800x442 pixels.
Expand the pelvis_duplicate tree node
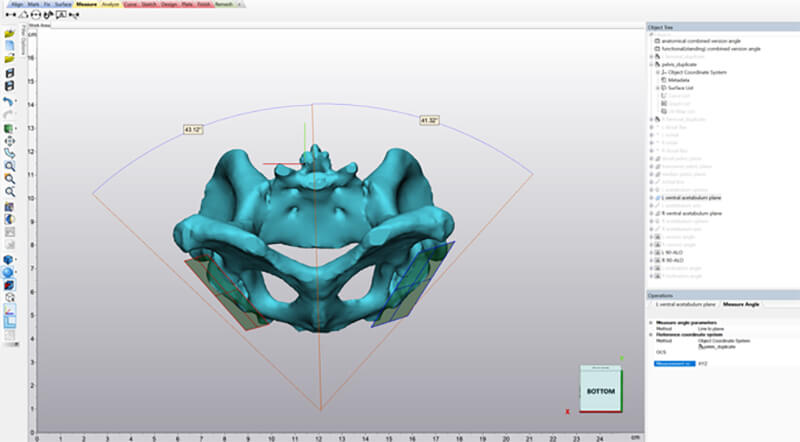pos(652,64)
